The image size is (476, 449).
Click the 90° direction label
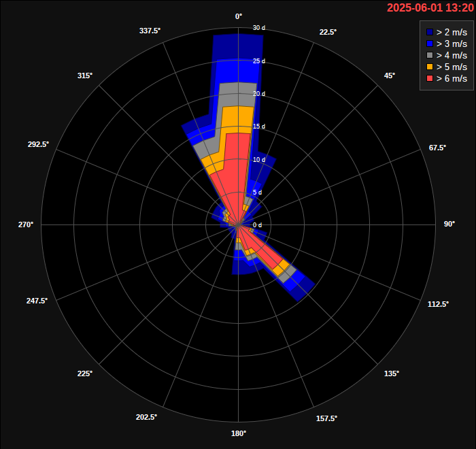tap(449, 224)
